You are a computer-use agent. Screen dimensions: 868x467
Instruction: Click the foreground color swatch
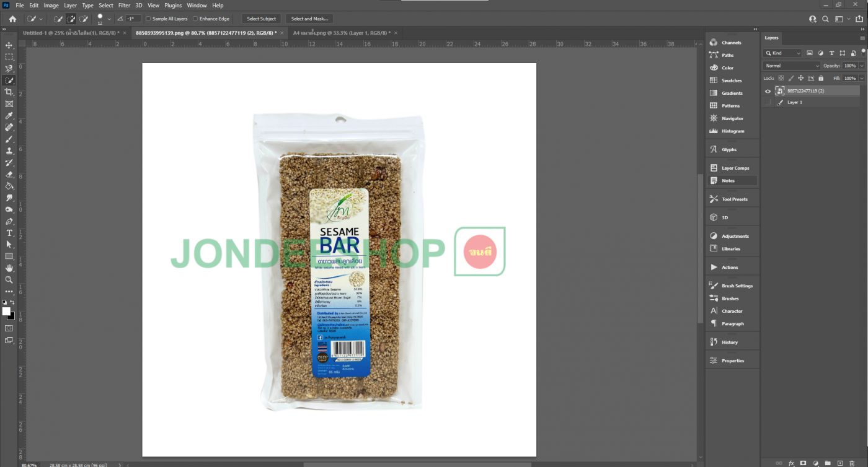(x=6, y=312)
